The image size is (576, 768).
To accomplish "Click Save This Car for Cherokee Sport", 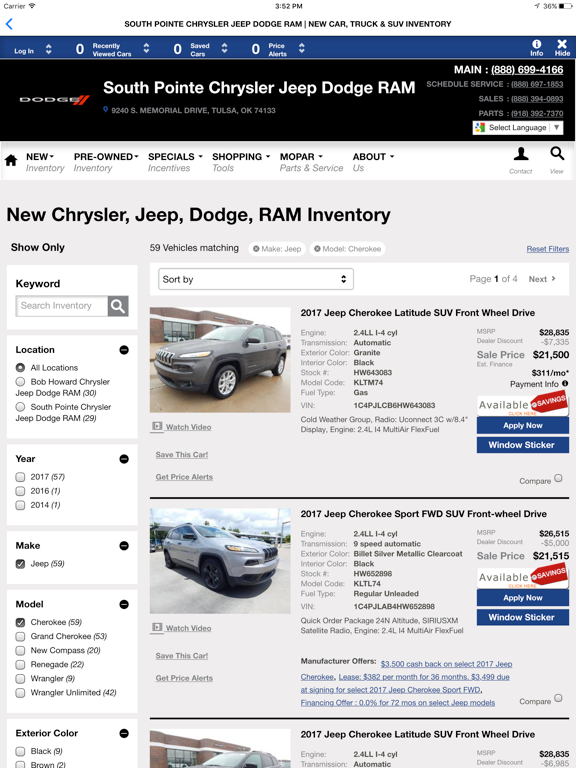I will tap(182, 655).
